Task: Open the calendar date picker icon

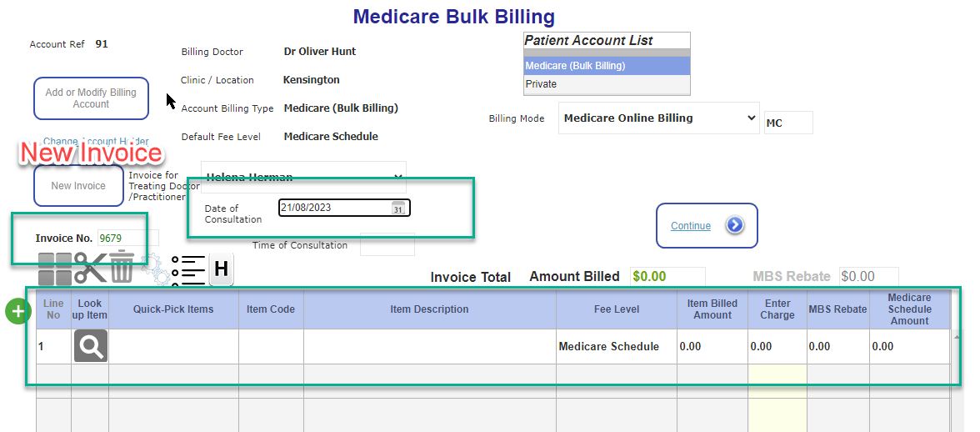Action: click(398, 208)
